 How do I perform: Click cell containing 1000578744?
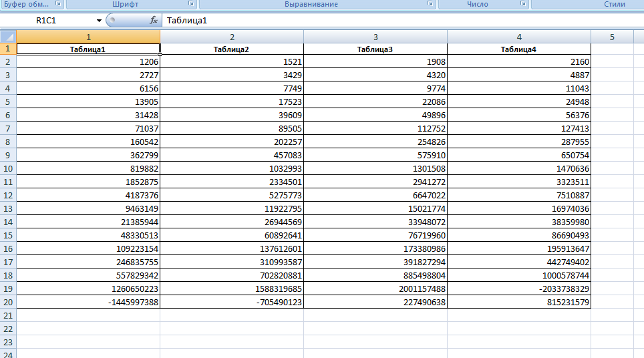(518, 275)
